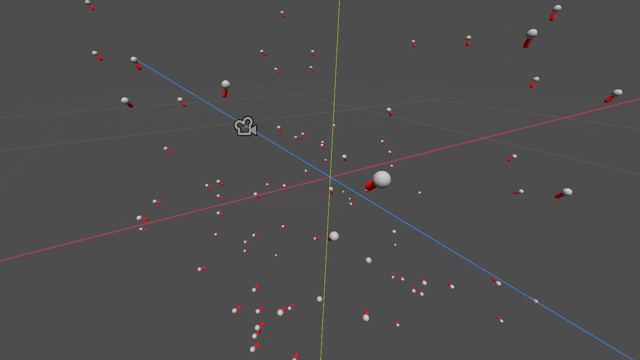The width and height of the screenshot is (640, 360).
Task: Pick the medium sphere just below the axis origin
Action: (x=334, y=236)
